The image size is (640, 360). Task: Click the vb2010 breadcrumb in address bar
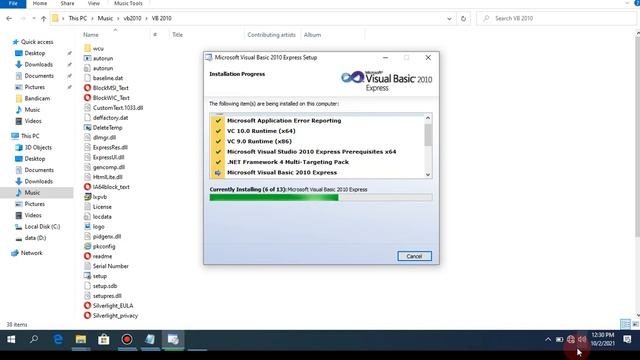click(x=132, y=18)
